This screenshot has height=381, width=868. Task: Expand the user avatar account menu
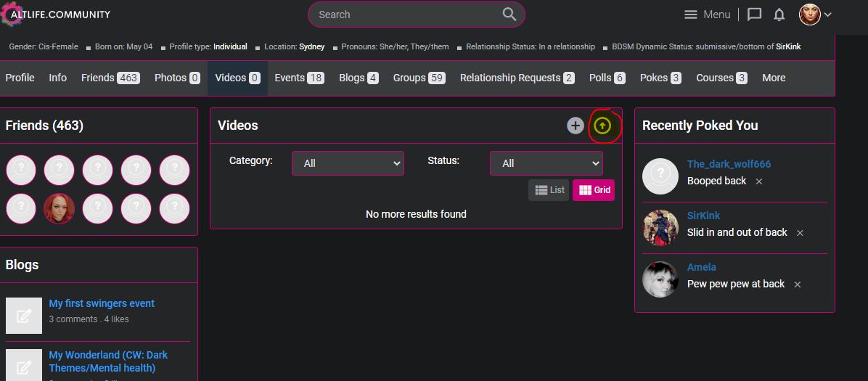click(x=815, y=15)
